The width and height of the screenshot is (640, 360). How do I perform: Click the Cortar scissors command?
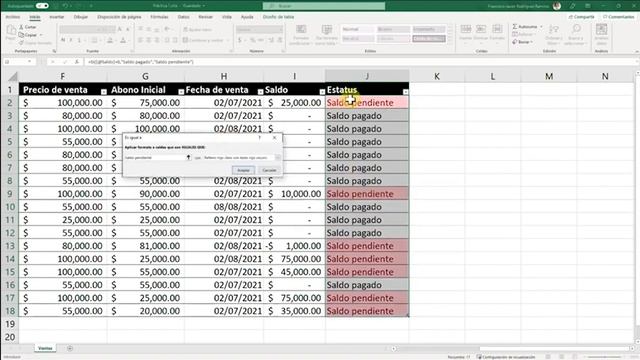pyautogui.click(x=28, y=27)
